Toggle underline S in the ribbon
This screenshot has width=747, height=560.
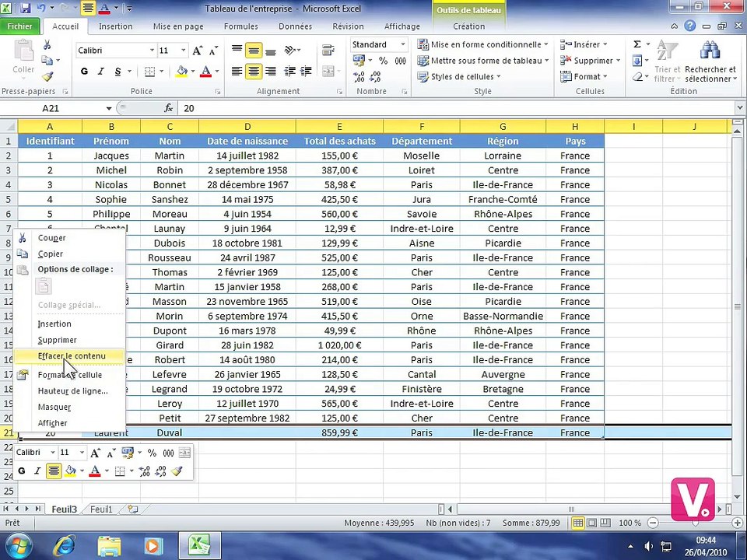[x=117, y=72]
